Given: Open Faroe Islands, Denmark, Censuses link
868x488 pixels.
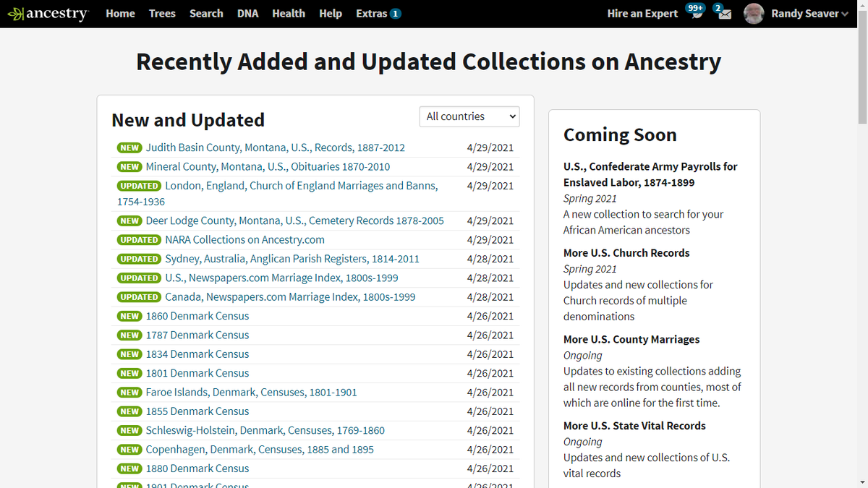Looking at the screenshot, I should [x=252, y=393].
